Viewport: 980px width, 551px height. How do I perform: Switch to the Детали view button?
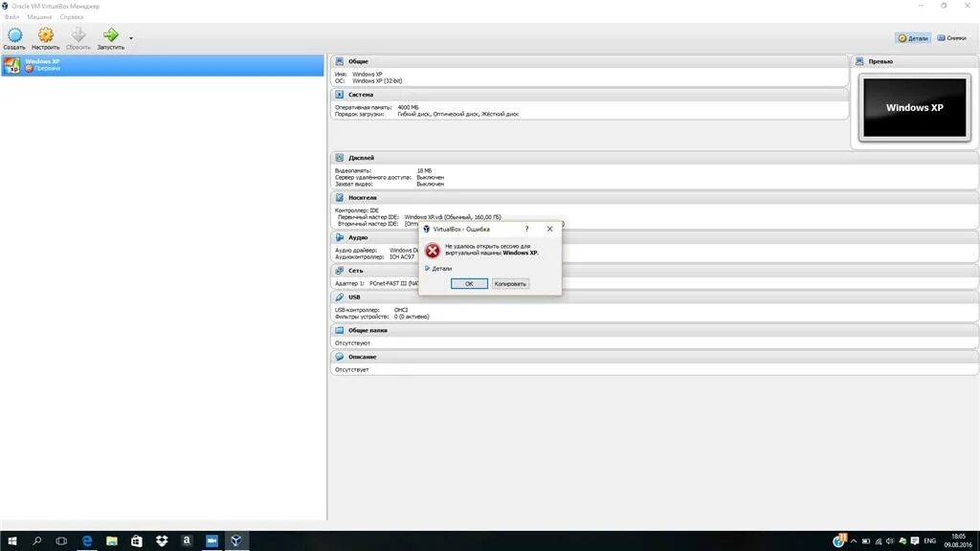[913, 38]
